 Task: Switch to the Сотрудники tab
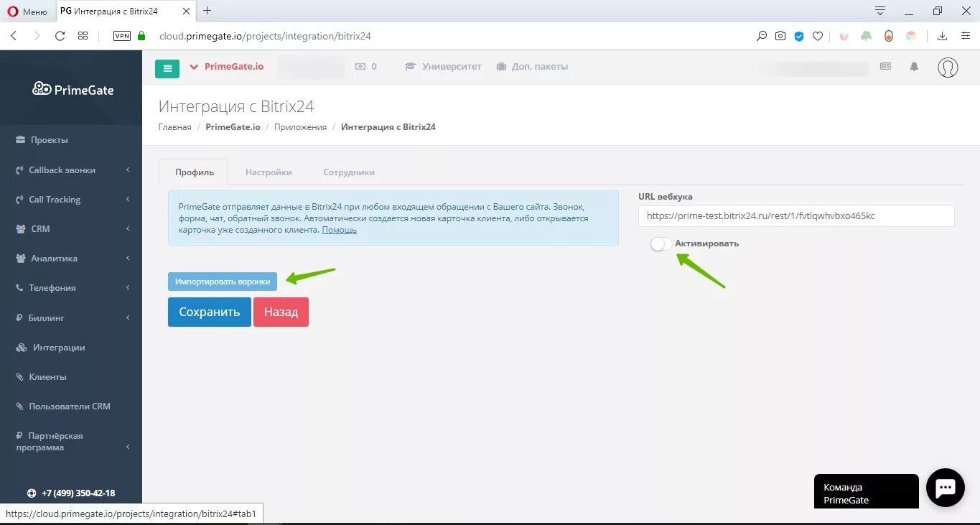click(349, 172)
